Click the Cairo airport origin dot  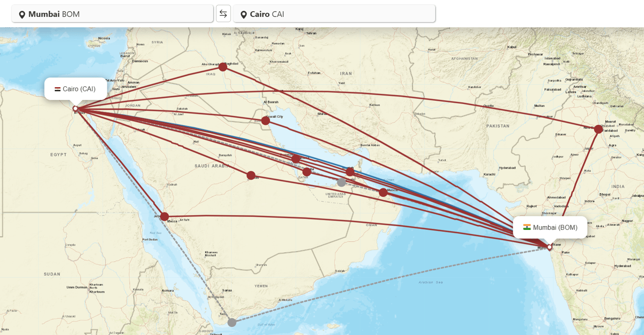point(75,108)
